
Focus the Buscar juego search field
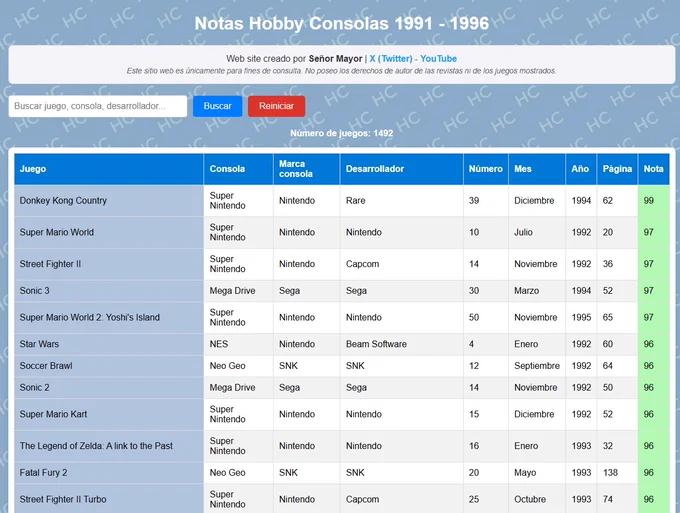tap(98, 106)
